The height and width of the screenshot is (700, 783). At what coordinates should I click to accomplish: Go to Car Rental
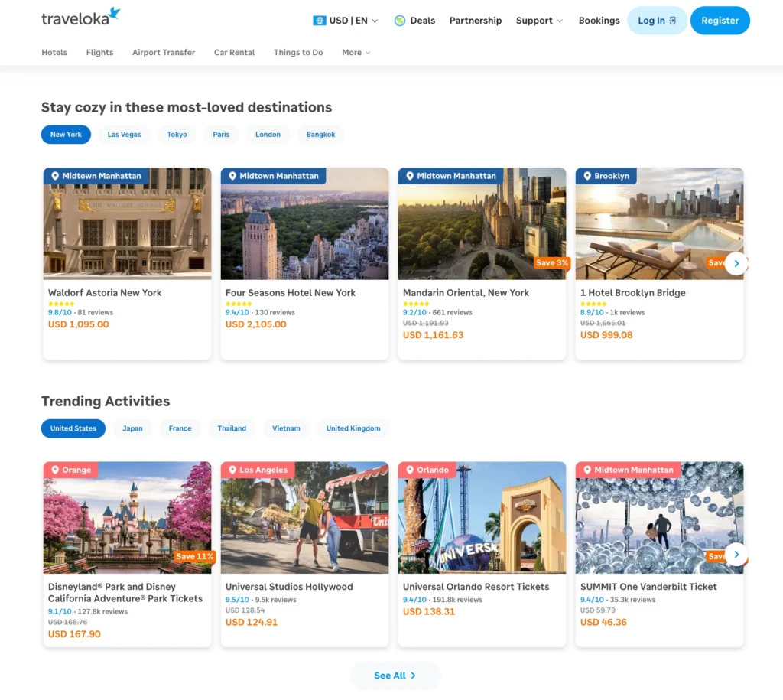[234, 53]
